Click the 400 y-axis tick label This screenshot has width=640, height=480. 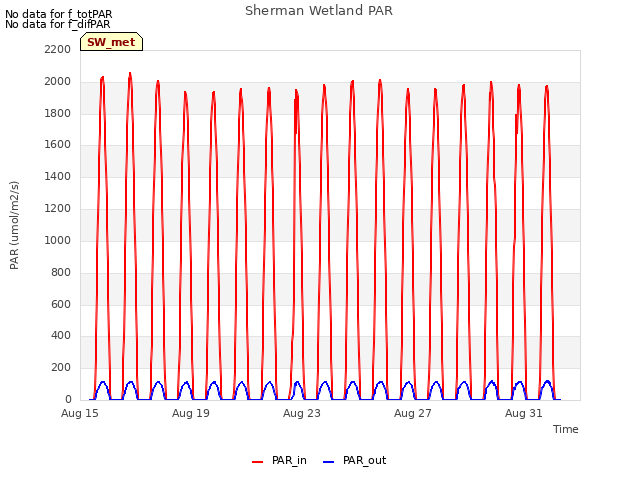point(61,336)
